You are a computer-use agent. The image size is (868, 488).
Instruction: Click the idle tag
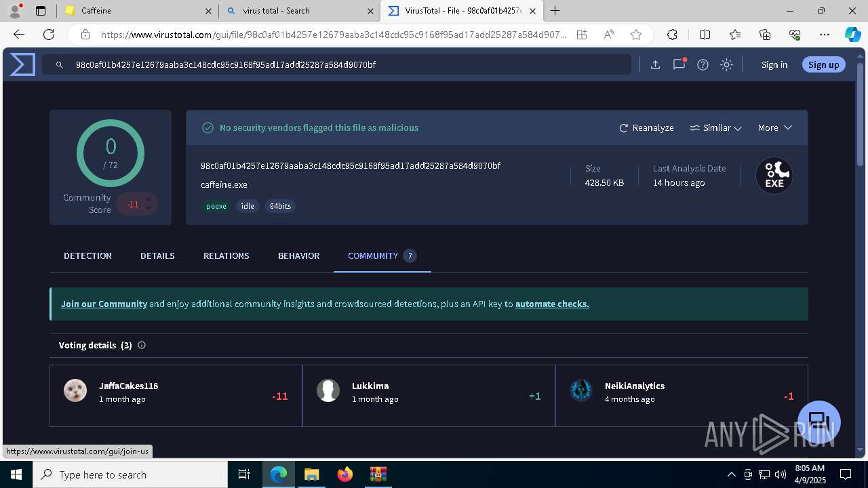(x=248, y=206)
